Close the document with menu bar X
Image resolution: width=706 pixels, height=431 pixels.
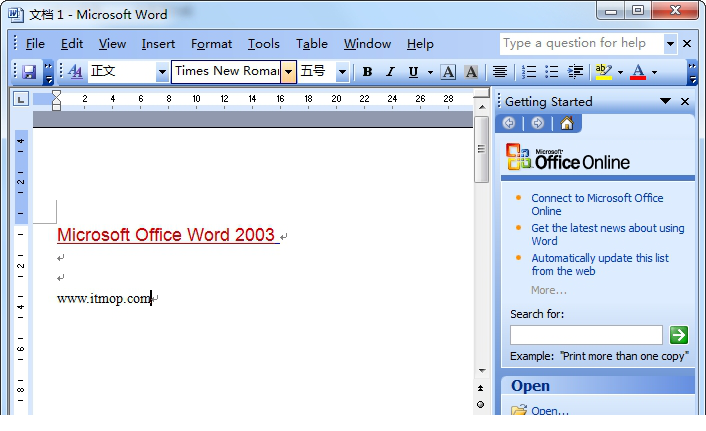coord(687,44)
